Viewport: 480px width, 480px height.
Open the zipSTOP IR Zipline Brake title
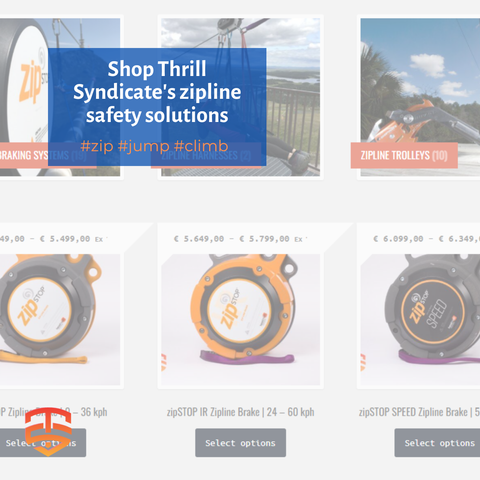coord(240,412)
